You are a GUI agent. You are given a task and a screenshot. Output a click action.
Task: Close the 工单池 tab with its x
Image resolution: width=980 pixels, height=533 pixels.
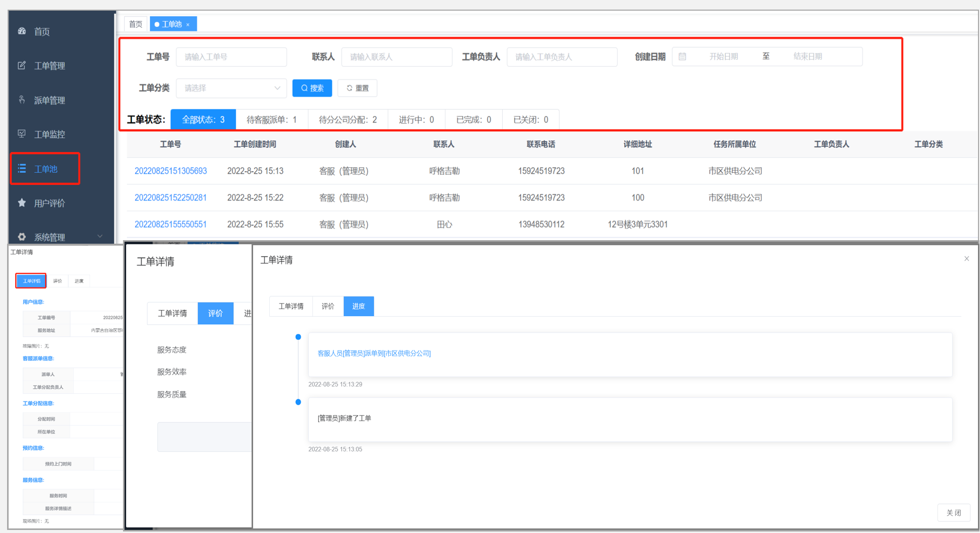[188, 24]
